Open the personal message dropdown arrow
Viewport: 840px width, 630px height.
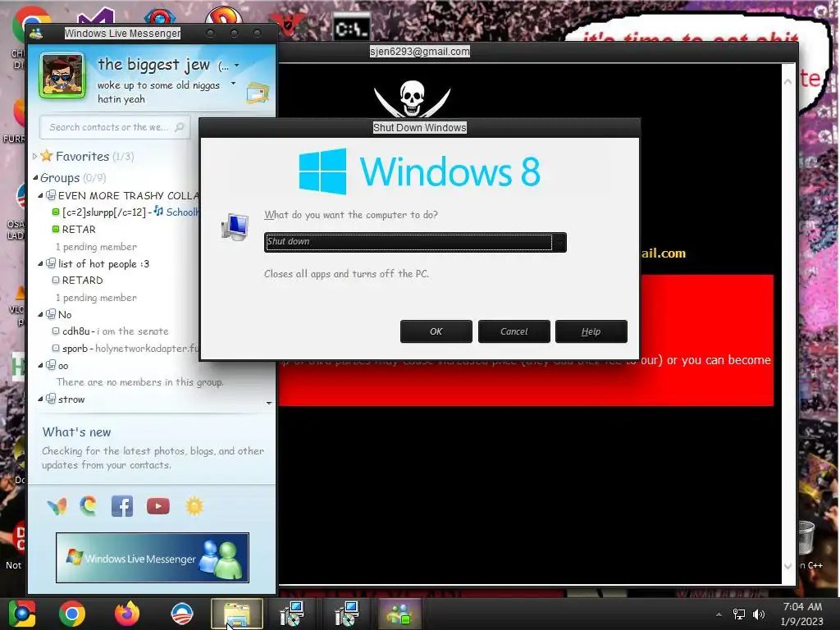click(233, 84)
